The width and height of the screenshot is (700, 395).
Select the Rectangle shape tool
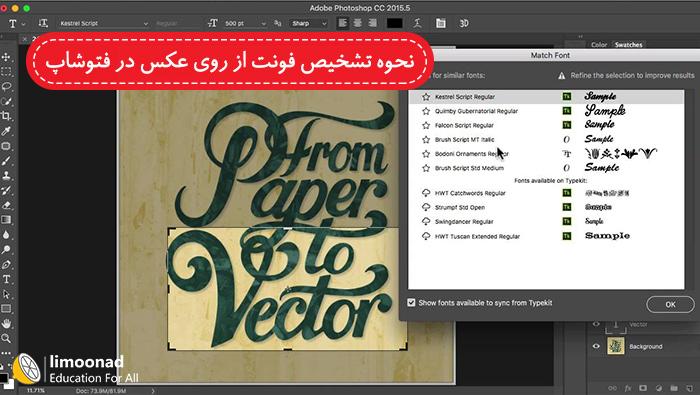(x=6, y=309)
